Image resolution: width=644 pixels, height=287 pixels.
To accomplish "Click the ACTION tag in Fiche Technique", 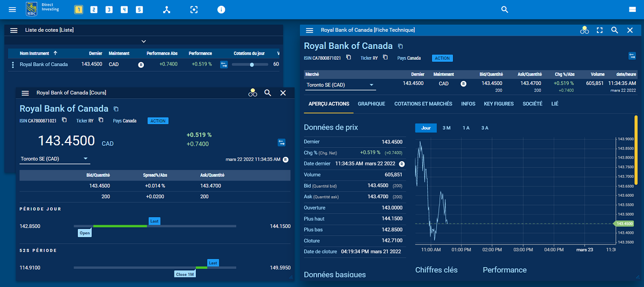I will tap(442, 58).
